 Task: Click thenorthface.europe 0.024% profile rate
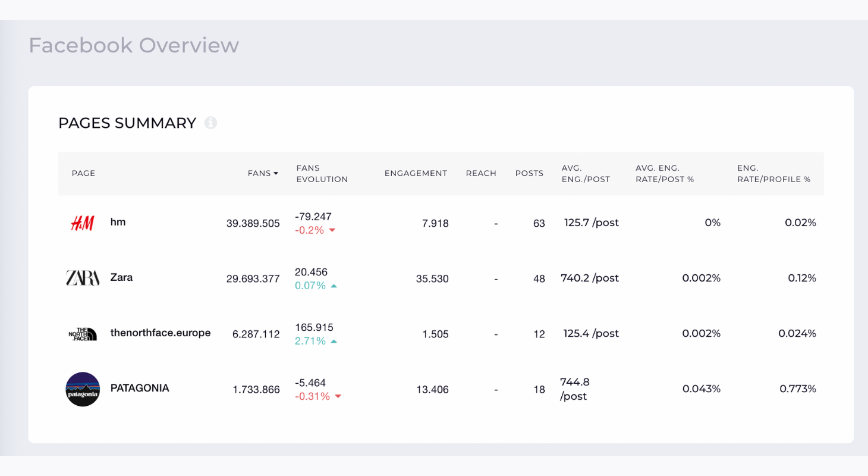click(x=797, y=333)
